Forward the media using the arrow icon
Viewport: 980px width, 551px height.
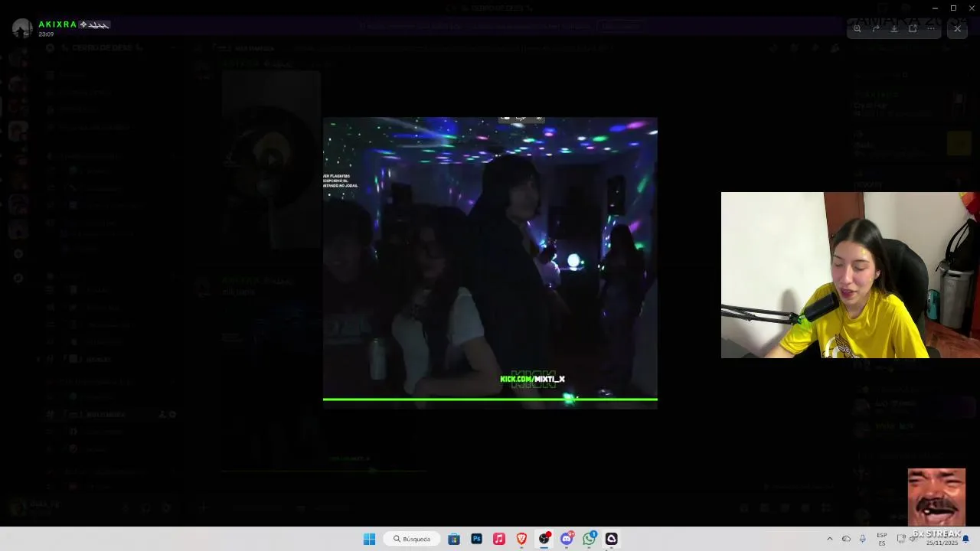click(x=876, y=28)
